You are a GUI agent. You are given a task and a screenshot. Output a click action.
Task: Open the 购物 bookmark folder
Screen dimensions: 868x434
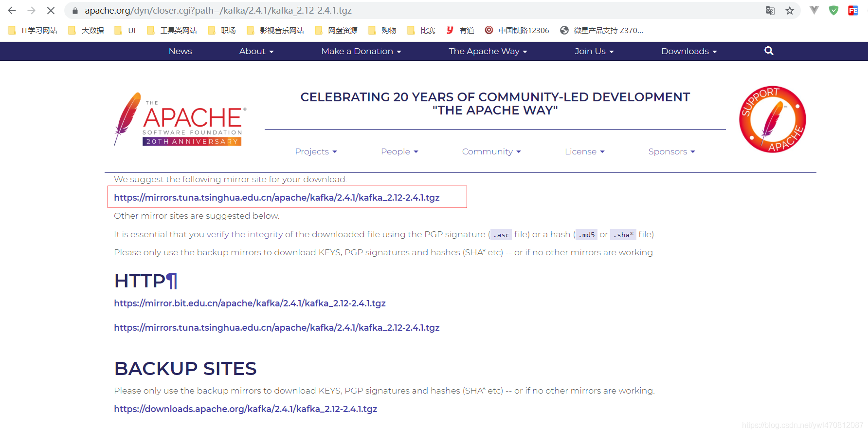click(382, 30)
